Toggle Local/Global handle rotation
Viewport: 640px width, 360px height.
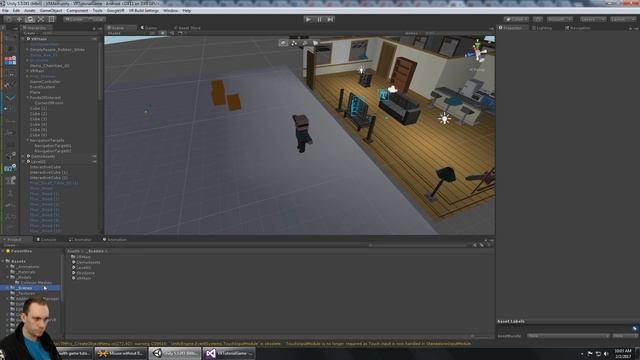tap(96, 19)
